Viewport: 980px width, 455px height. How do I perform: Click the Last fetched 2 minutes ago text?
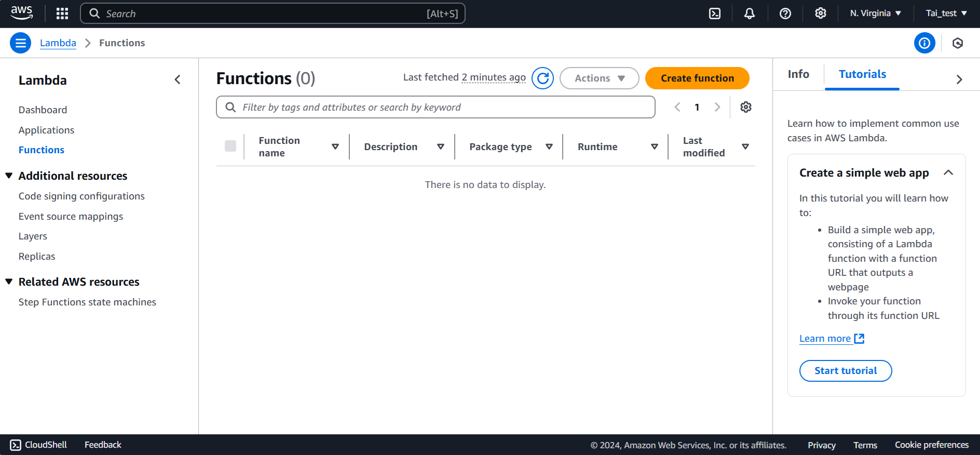[x=465, y=77]
